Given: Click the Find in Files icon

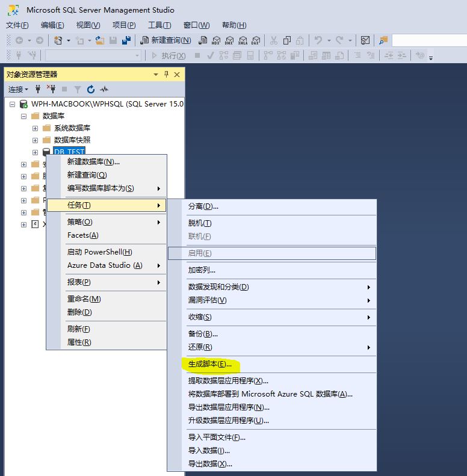Looking at the screenshot, I should (383, 40).
